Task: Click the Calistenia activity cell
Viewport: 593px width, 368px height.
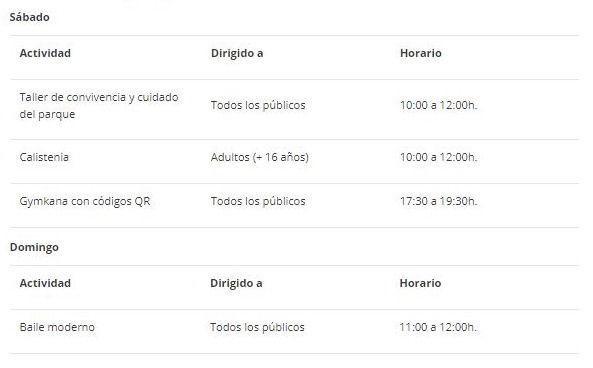Action: pyautogui.click(x=44, y=157)
